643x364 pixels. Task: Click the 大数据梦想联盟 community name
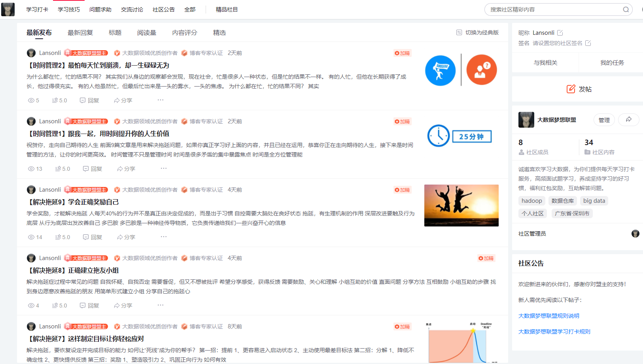coord(557,120)
